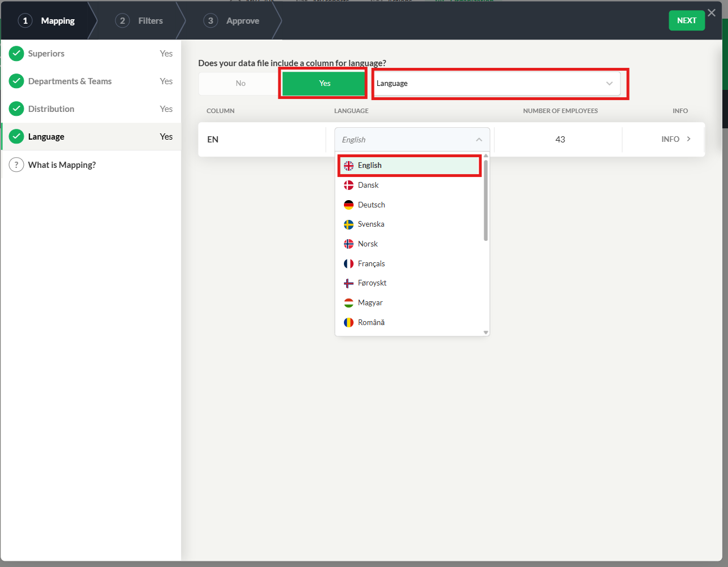Go to the Filters step tab
728x567 pixels.
[139, 21]
